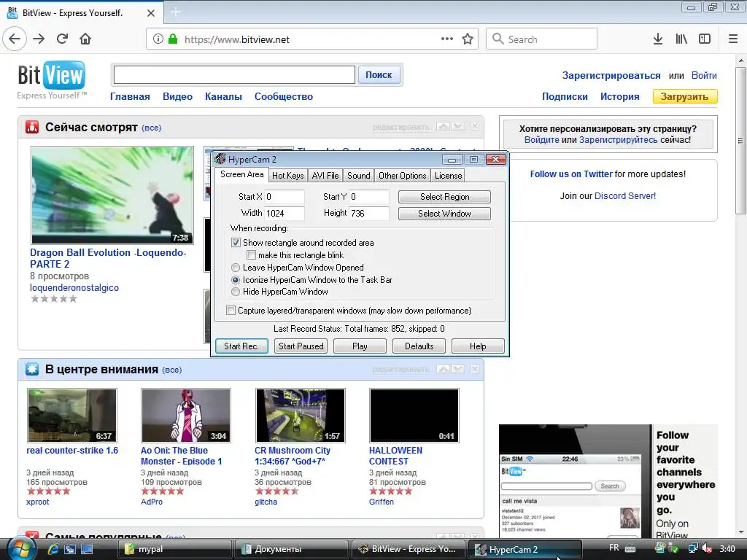Select Leave HyperCam Window Opened
The image size is (747, 560).
pos(236,268)
